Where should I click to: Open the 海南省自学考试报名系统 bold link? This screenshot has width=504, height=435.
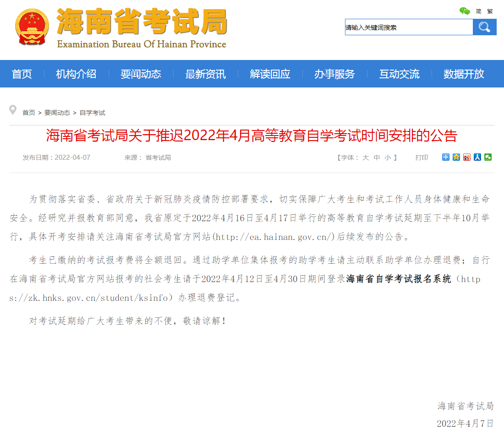[x=399, y=279]
